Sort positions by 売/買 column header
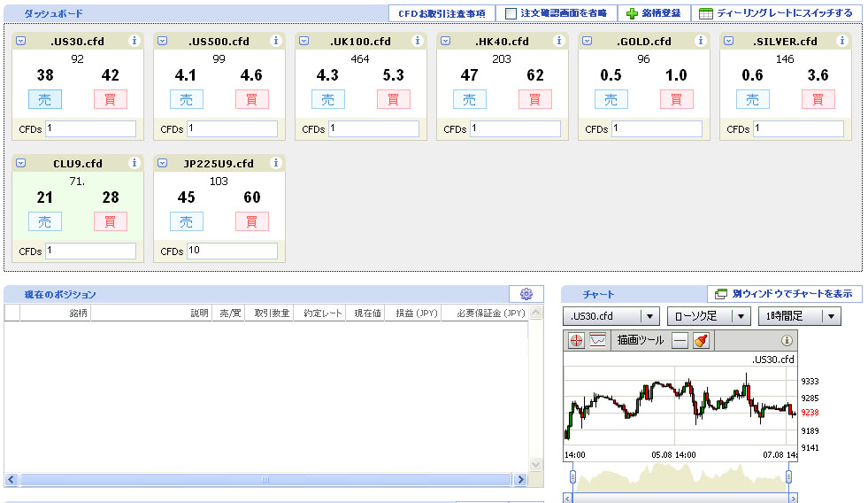The height and width of the screenshot is (503, 868). [230, 313]
